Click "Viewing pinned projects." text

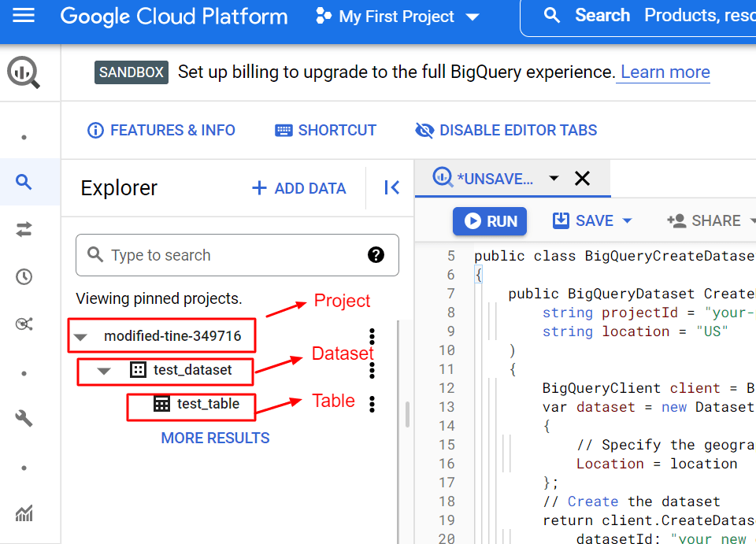158,298
